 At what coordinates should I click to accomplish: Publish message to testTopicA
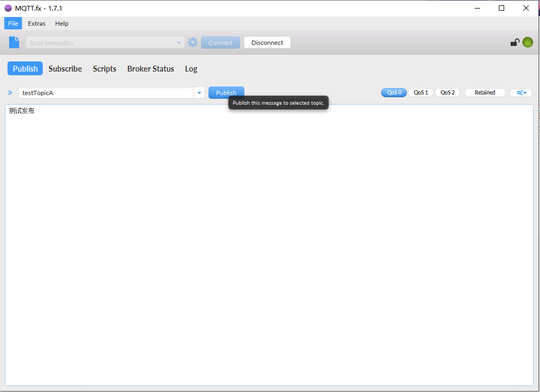[x=226, y=93]
